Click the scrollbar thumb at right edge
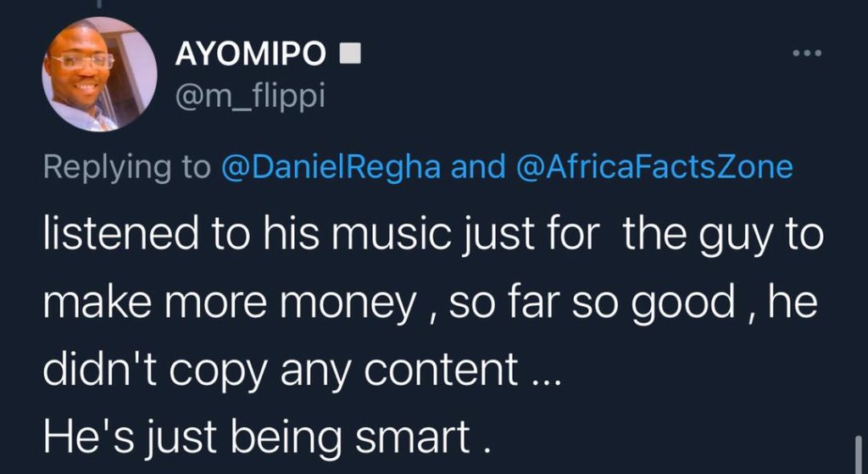 858,454
